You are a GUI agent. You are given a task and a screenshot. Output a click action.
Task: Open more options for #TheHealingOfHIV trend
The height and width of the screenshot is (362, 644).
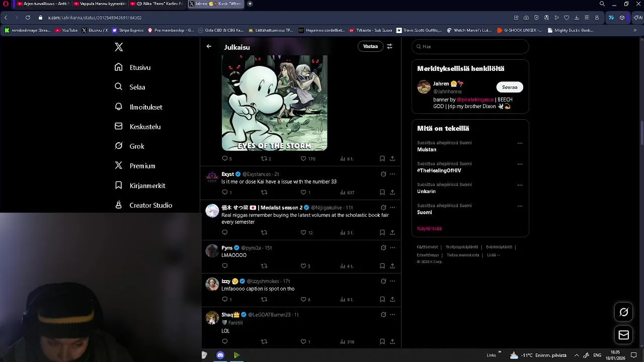[520, 164]
